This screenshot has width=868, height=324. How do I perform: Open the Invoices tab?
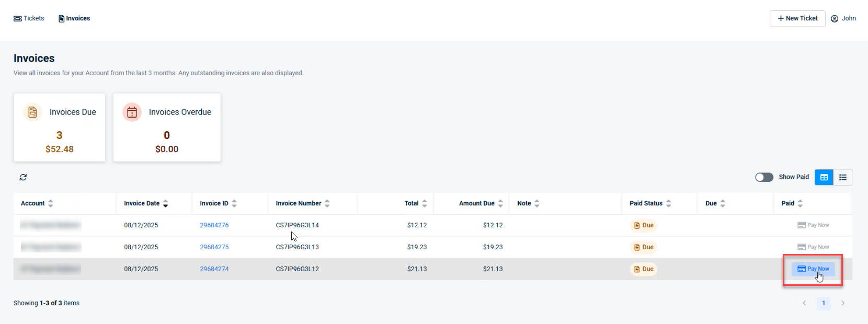click(74, 18)
